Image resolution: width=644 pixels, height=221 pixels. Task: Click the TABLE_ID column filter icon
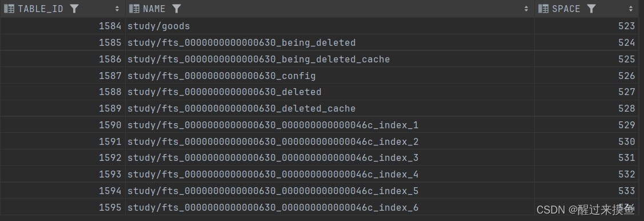pyautogui.click(x=74, y=9)
